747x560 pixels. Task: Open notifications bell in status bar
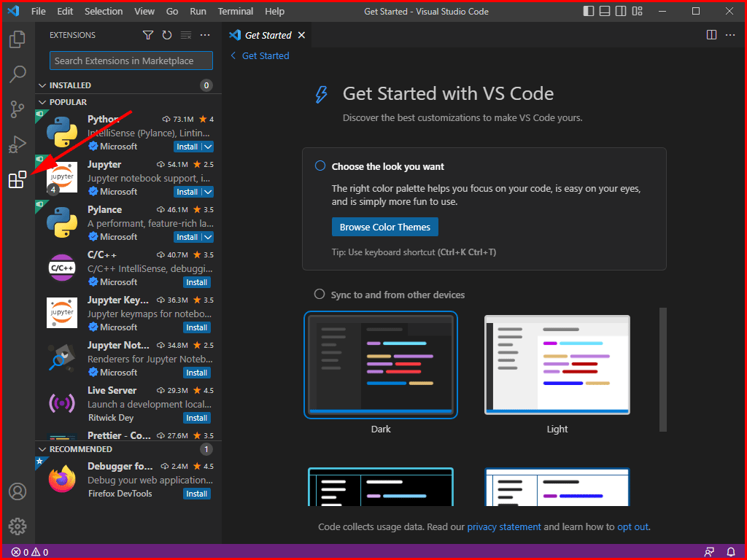tap(731, 553)
